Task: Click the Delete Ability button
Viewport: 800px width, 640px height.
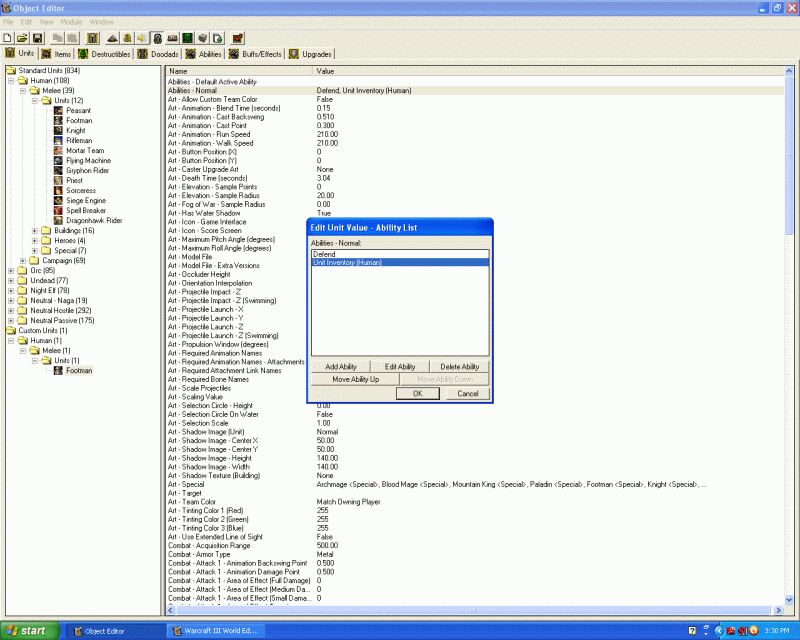Action: 459,366
